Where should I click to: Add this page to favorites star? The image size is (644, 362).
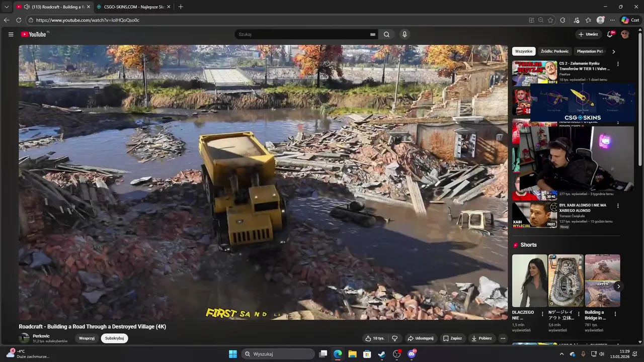tap(550, 20)
